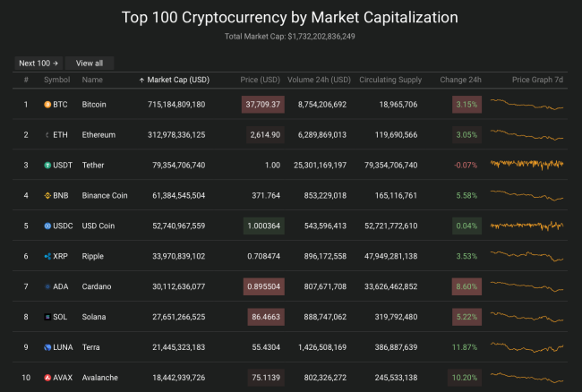Screen dimensions: 582x392
Task: Open Ripple's 7-day price graph
Action: point(526,256)
